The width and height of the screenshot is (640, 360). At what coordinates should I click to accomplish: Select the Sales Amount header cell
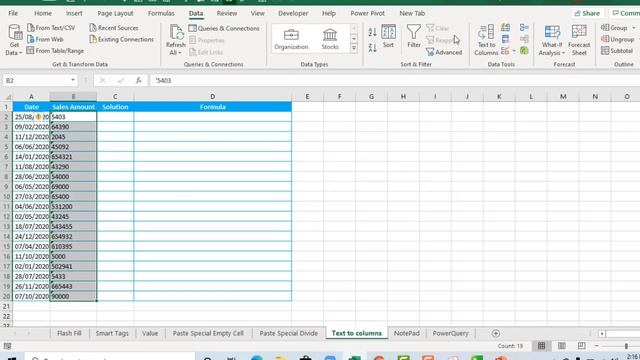73,107
